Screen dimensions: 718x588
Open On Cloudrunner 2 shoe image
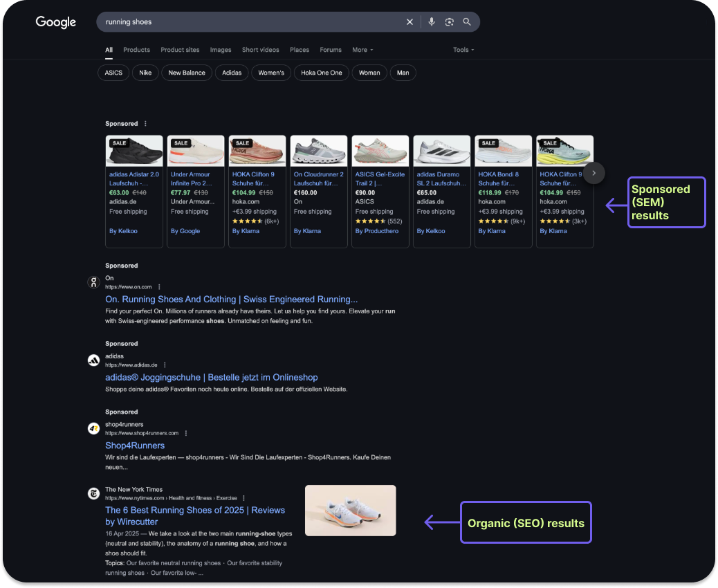(319, 151)
